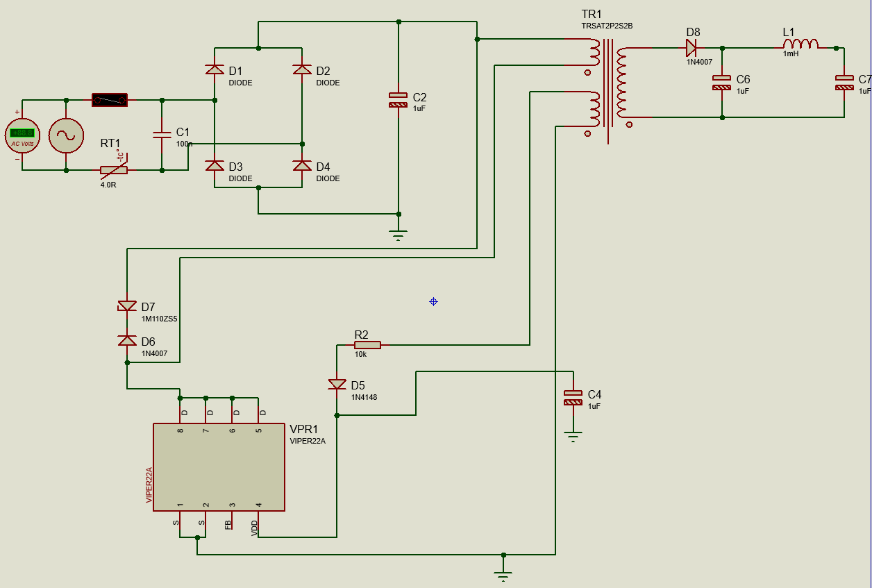This screenshot has width=872, height=588.
Task: Click the VPR1 reference label
Action: 303,429
